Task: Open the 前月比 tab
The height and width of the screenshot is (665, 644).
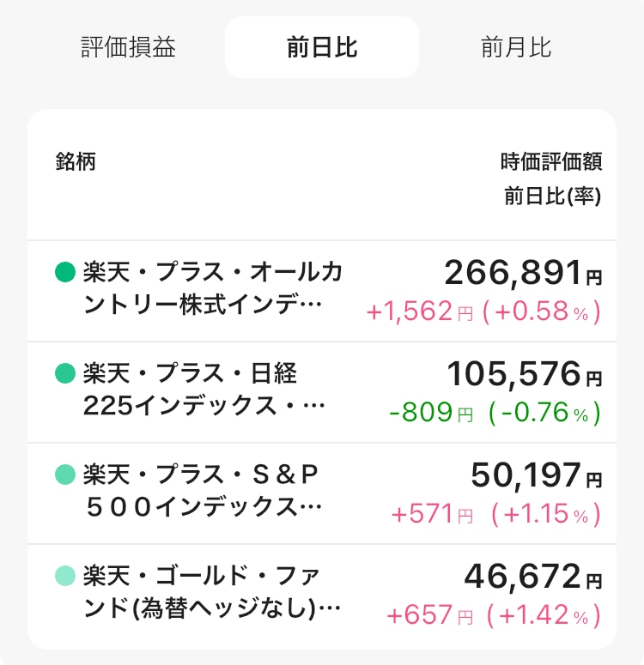Action: point(516,47)
